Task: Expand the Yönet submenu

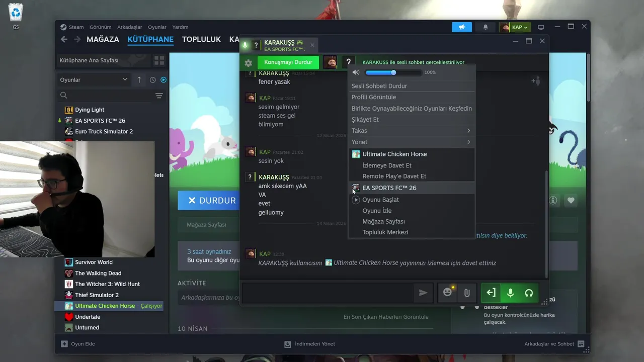Action: pos(412,142)
